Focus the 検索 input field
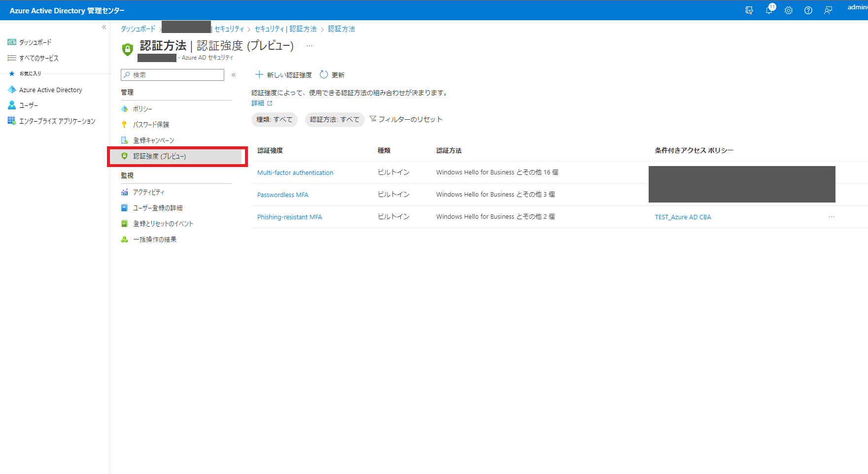 pos(173,75)
